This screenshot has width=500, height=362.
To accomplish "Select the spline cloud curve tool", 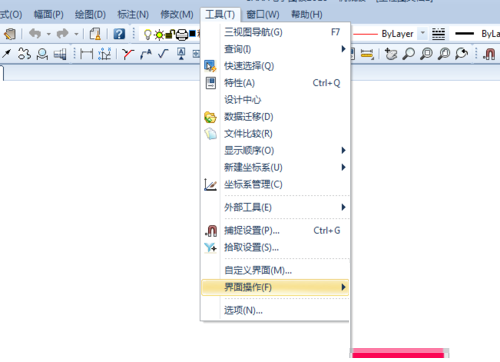I will (24, 53).
